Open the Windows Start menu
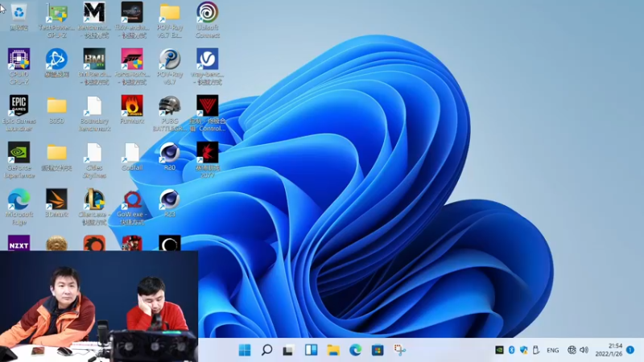This screenshot has width=644, height=362. coord(245,350)
